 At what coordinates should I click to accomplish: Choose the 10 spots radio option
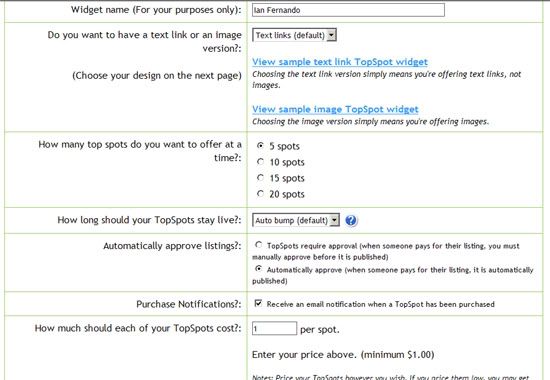click(260, 161)
